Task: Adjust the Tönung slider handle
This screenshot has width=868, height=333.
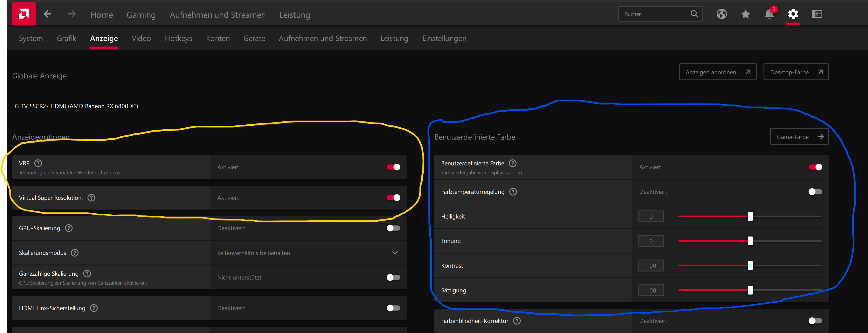Action: [x=750, y=241]
